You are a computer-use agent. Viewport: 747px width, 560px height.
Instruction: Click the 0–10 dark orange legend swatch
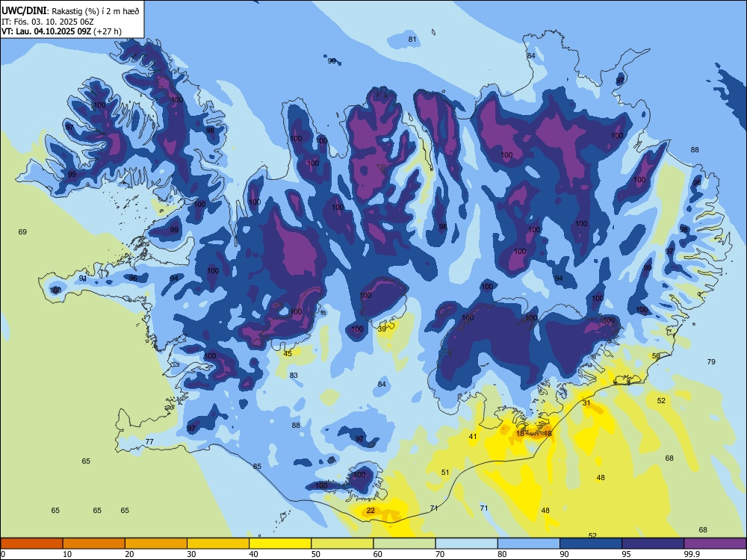coord(31,544)
